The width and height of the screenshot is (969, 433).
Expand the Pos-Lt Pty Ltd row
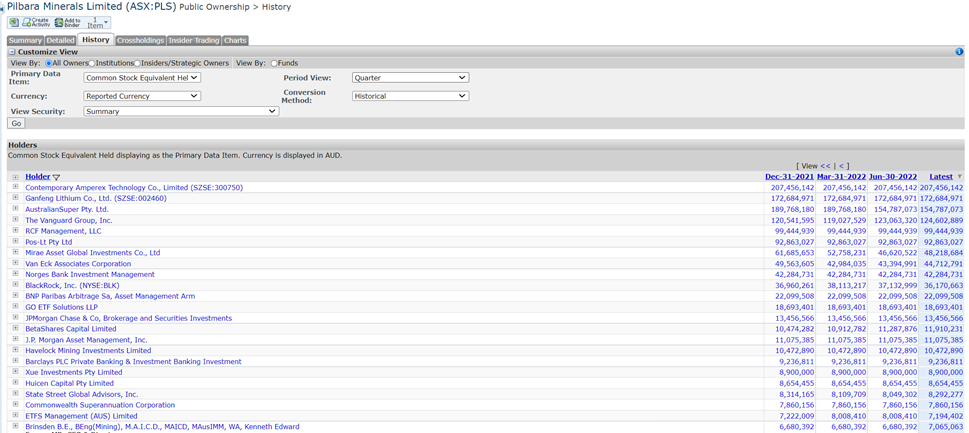click(15, 242)
